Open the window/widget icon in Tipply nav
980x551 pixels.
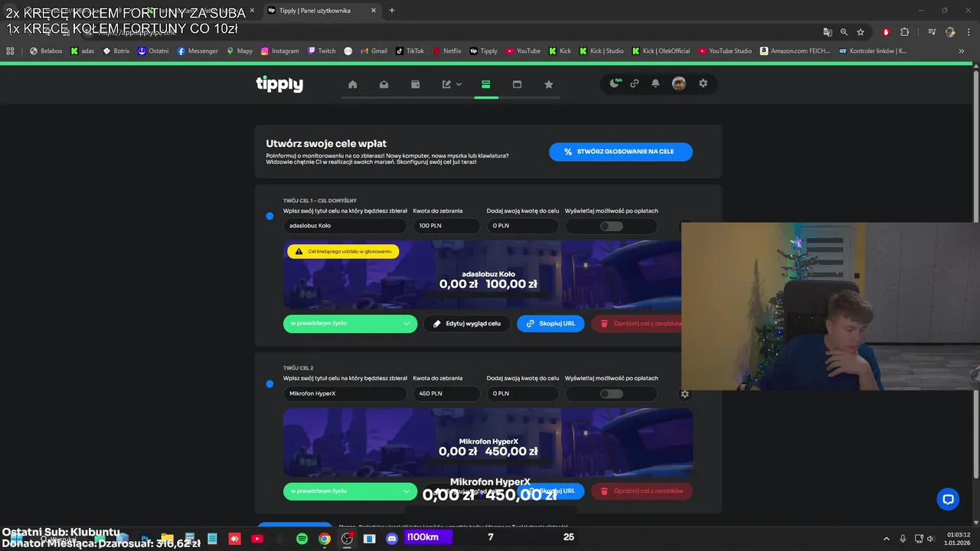[x=517, y=84]
